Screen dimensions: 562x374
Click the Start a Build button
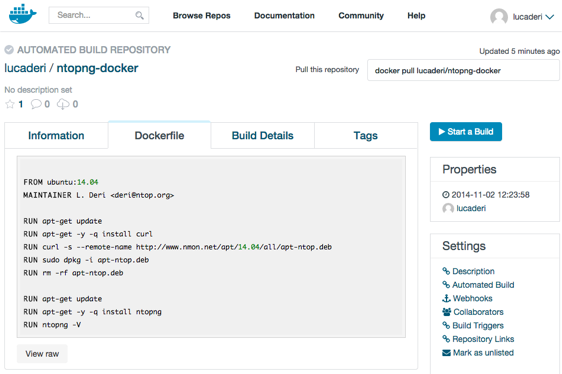pyautogui.click(x=466, y=132)
